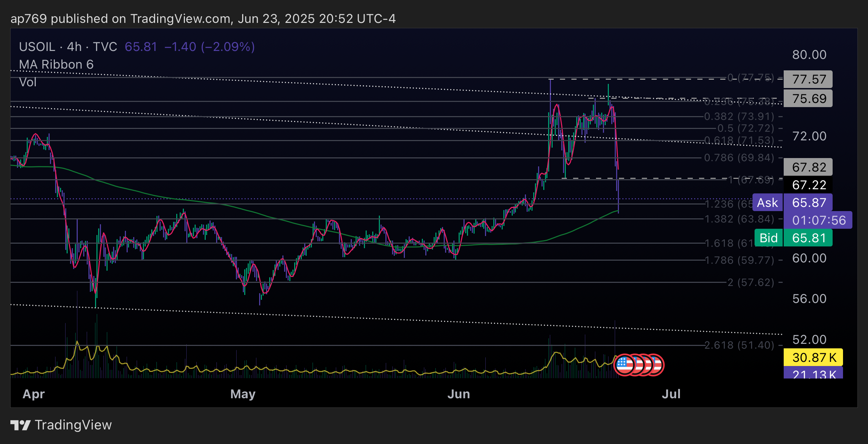The height and width of the screenshot is (444, 868).
Task: Click the 67.82 price label
Action: click(x=808, y=167)
